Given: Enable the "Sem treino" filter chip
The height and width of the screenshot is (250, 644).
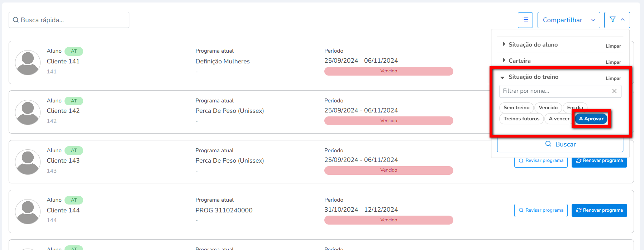Looking at the screenshot, I should click(x=516, y=107).
